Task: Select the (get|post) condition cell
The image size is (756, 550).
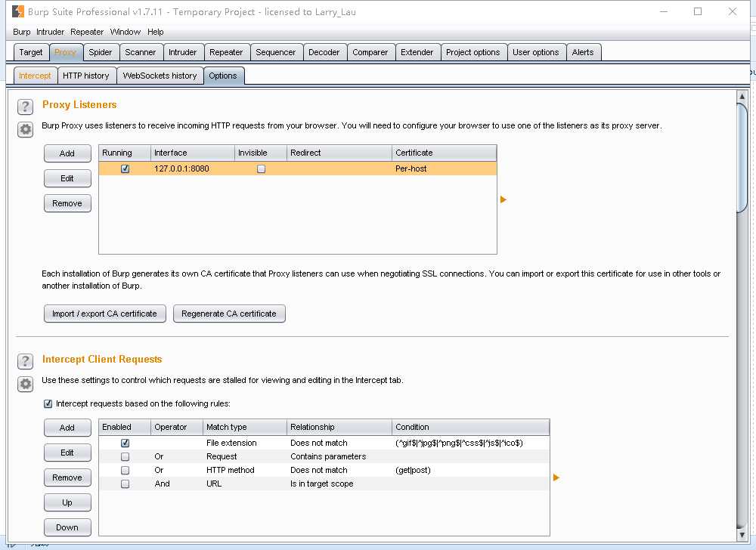Action: [x=470, y=470]
